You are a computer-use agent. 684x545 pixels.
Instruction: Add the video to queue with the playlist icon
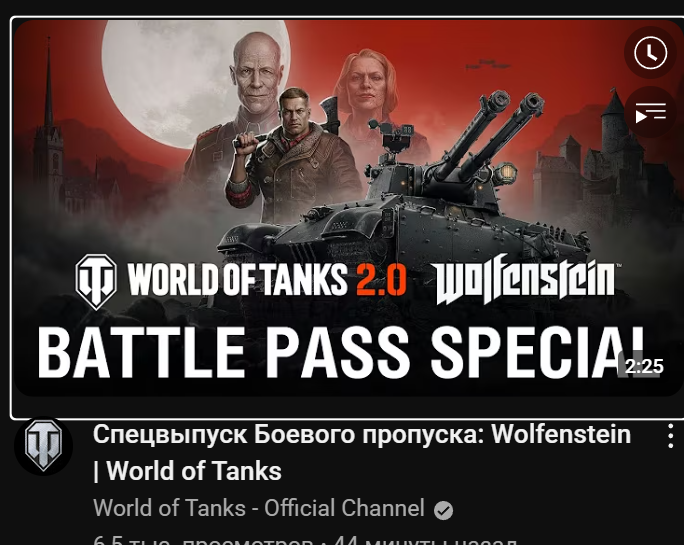650,112
